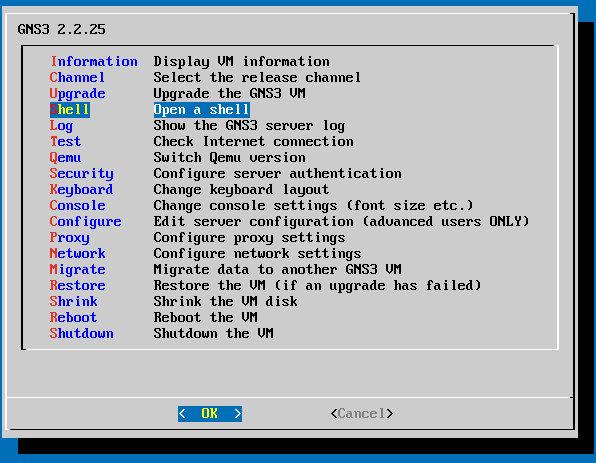The width and height of the screenshot is (596, 463).
Task: Choose the Channel menu entry
Action: [77, 78]
